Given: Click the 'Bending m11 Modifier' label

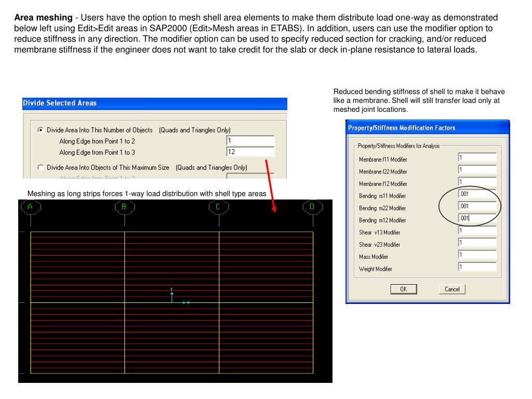Looking at the screenshot, I should tap(382, 196).
